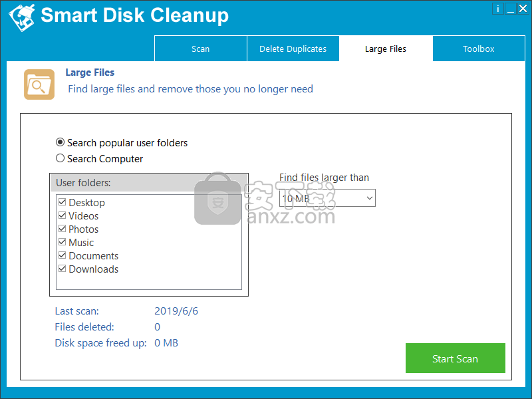Open the info button in title bar
The image size is (532, 399).
[x=497, y=9]
